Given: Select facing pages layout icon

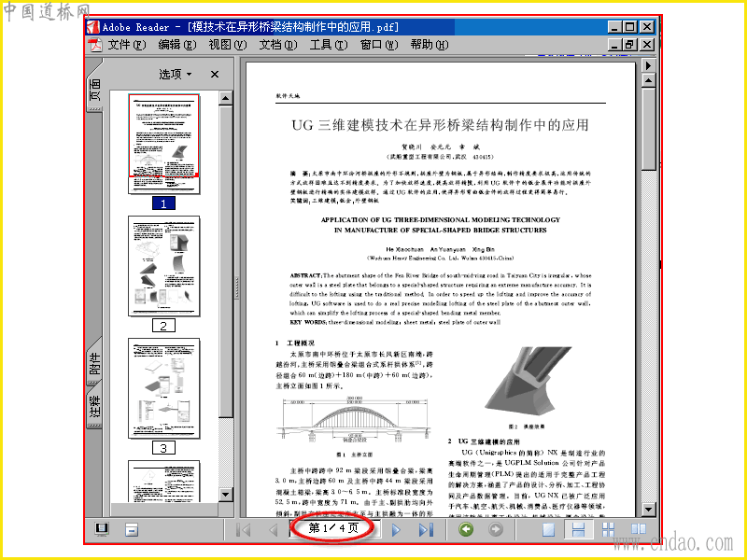Looking at the screenshot, I should coord(639,529).
